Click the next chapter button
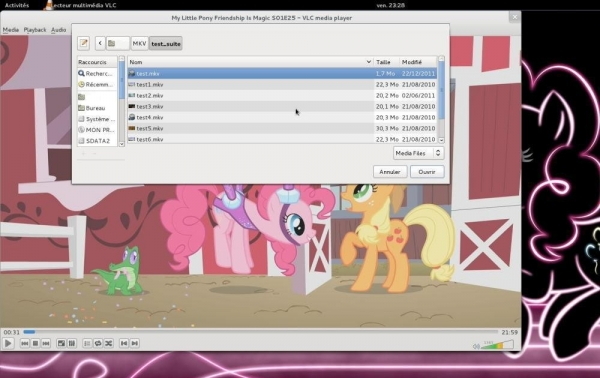The height and width of the screenshot is (378, 600). coord(135,343)
